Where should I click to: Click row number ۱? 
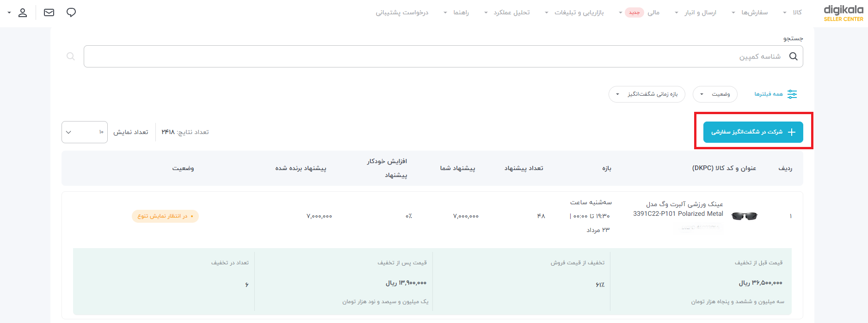coord(791,216)
